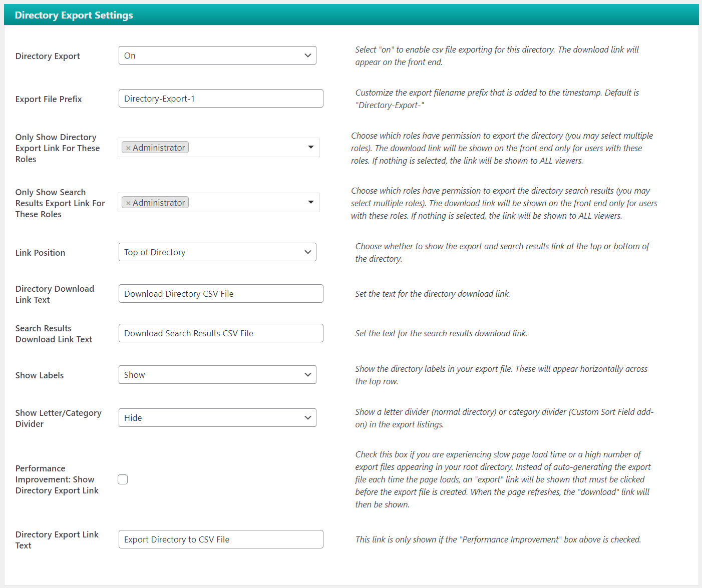Click the Link Position label
This screenshot has width=702, height=588.
coord(40,253)
